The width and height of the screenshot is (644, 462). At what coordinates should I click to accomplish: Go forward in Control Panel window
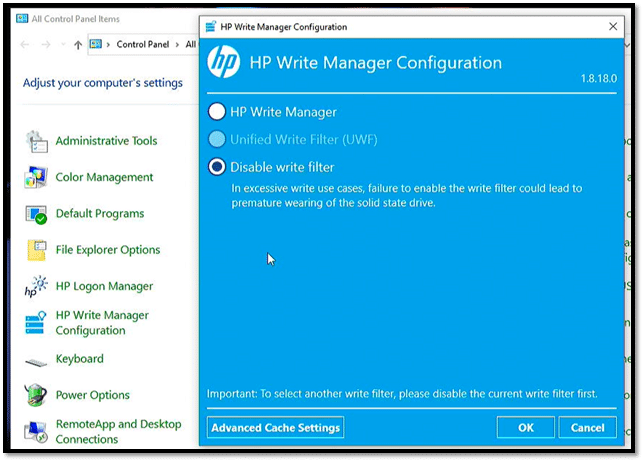46,44
